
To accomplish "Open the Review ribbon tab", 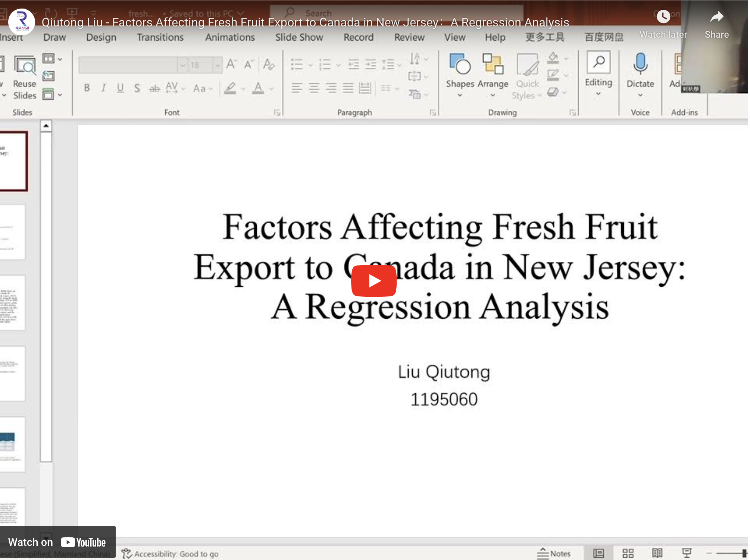I will 409,37.
